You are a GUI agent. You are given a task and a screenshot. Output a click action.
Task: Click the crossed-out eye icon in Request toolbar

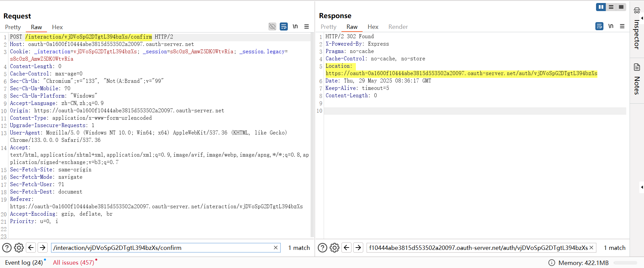pyautogui.click(x=272, y=26)
